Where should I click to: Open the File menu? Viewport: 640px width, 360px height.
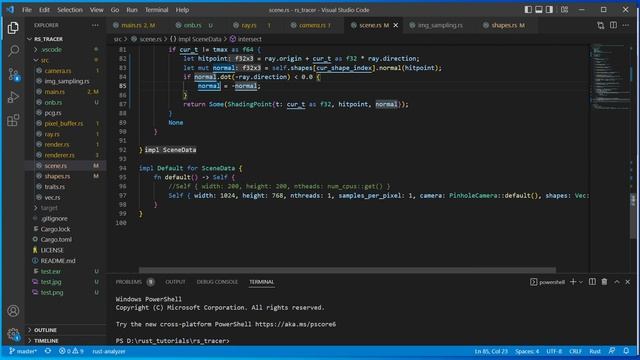27,9
